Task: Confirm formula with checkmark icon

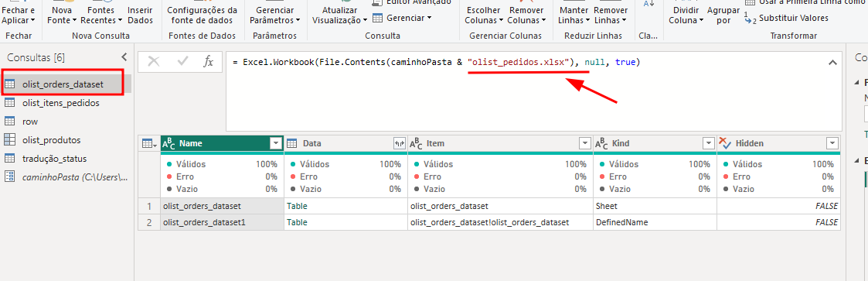Action: click(x=182, y=62)
